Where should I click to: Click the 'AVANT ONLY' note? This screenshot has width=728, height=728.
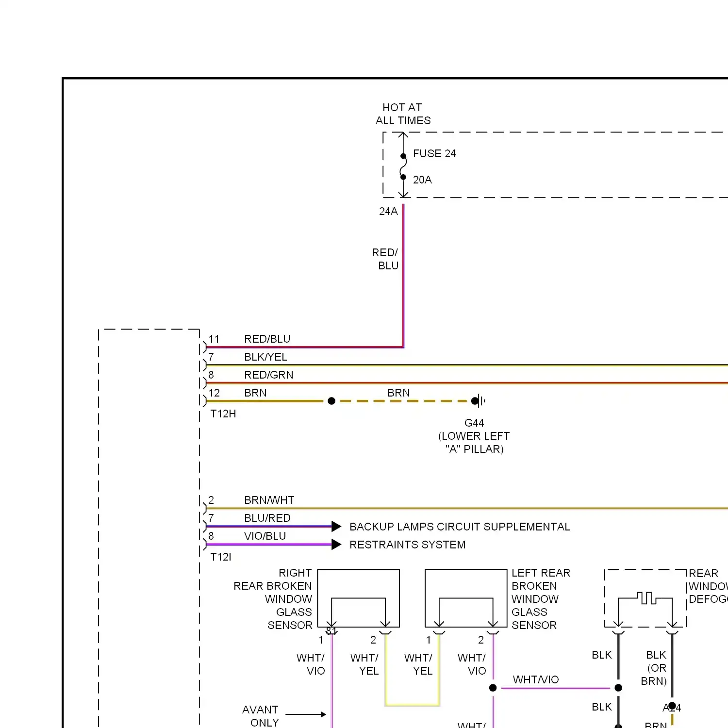tap(261, 716)
